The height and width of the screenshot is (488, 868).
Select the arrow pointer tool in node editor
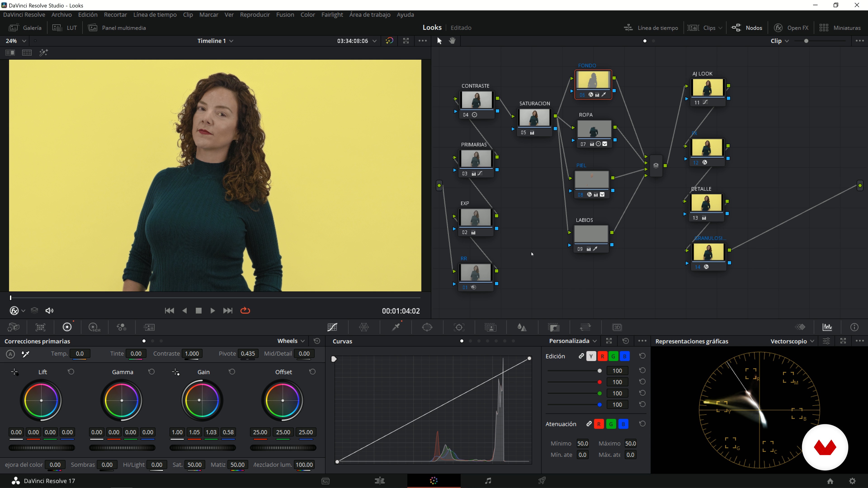[x=439, y=41]
